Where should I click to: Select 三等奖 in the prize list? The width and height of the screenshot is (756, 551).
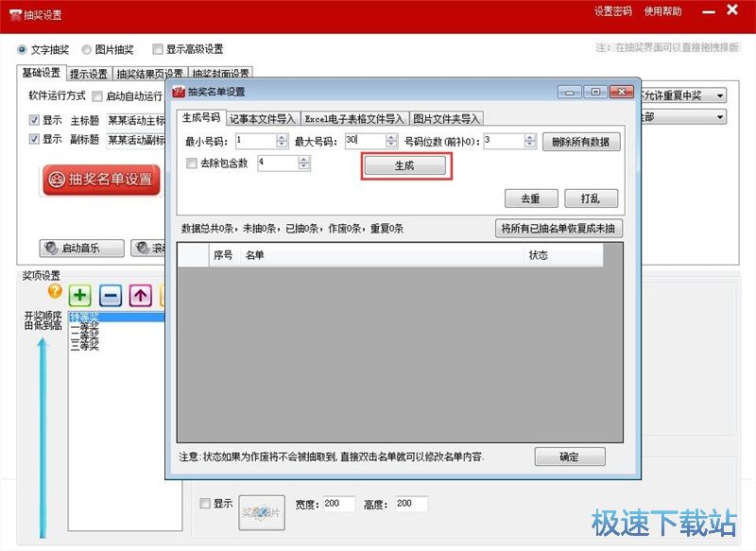(x=85, y=346)
